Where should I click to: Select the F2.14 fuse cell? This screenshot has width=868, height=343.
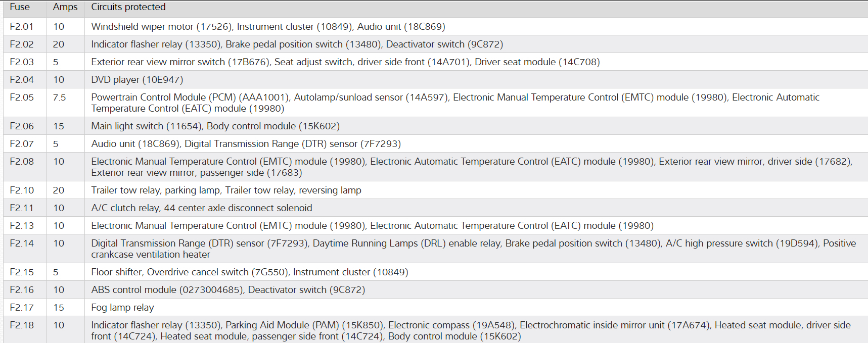coord(22,243)
